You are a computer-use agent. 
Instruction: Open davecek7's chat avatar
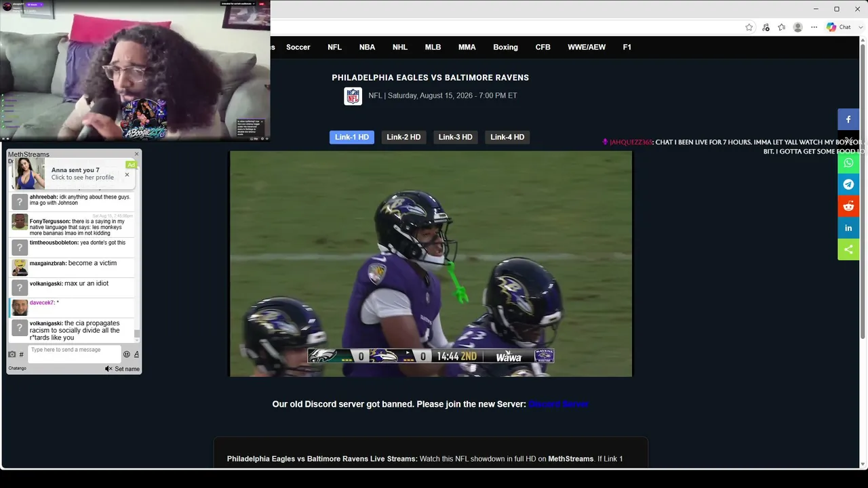(x=20, y=308)
